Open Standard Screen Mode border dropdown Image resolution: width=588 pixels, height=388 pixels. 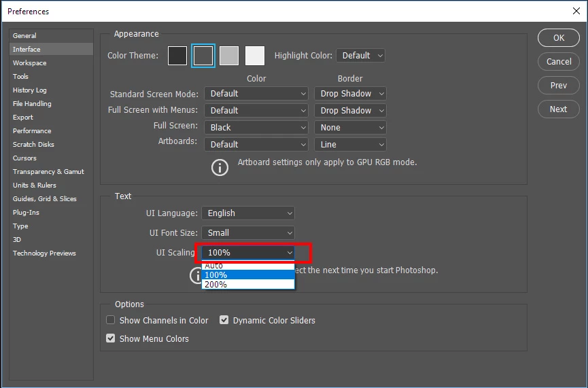(350, 94)
